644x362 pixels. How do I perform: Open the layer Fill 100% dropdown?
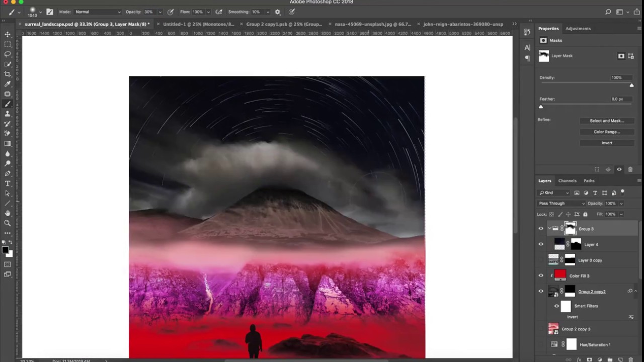click(x=621, y=214)
